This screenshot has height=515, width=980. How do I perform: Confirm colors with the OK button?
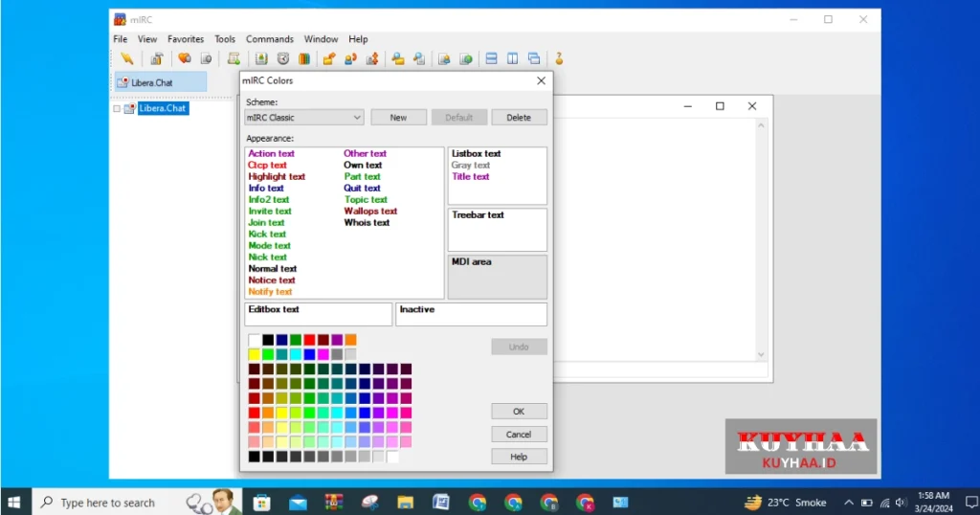click(x=519, y=412)
